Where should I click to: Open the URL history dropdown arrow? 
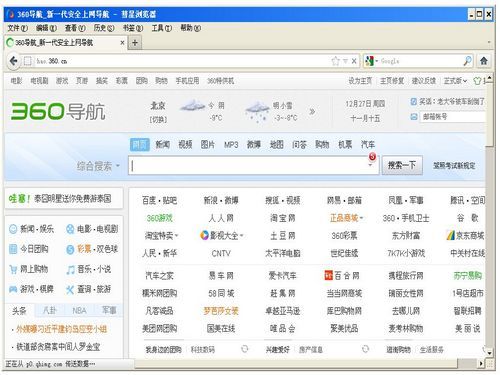[345, 61]
